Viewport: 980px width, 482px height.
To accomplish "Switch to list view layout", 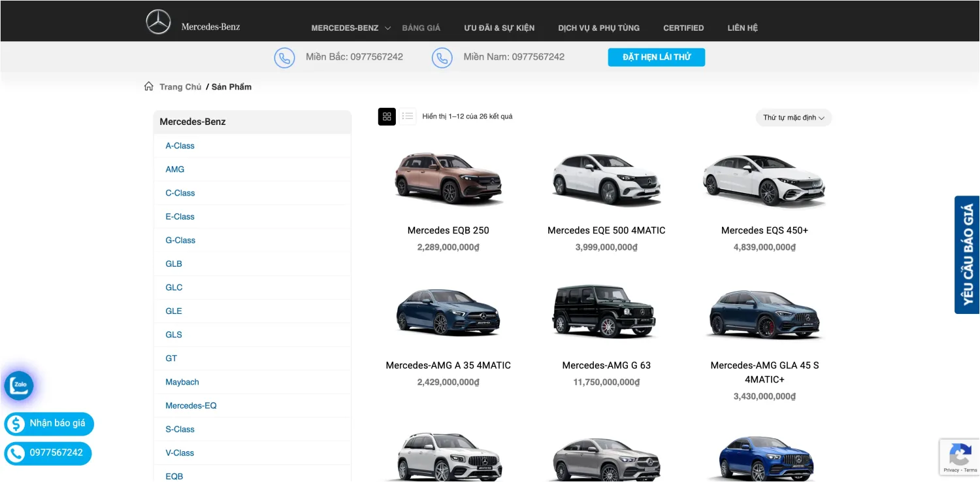I will (408, 116).
